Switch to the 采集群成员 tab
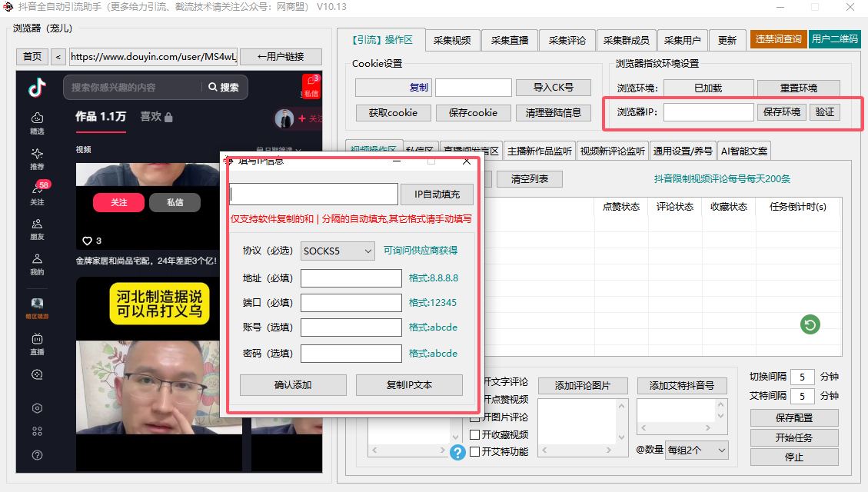Image resolution: width=868 pixels, height=492 pixels. pos(626,41)
